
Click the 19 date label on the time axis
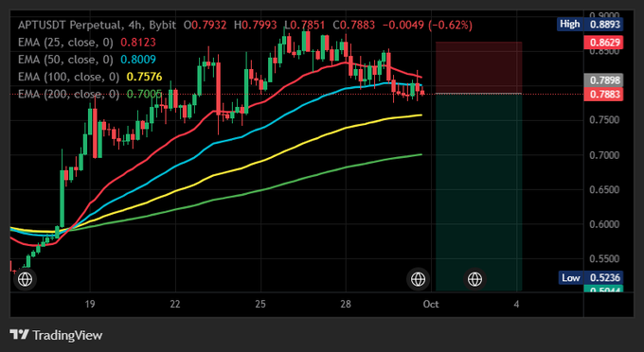click(90, 304)
